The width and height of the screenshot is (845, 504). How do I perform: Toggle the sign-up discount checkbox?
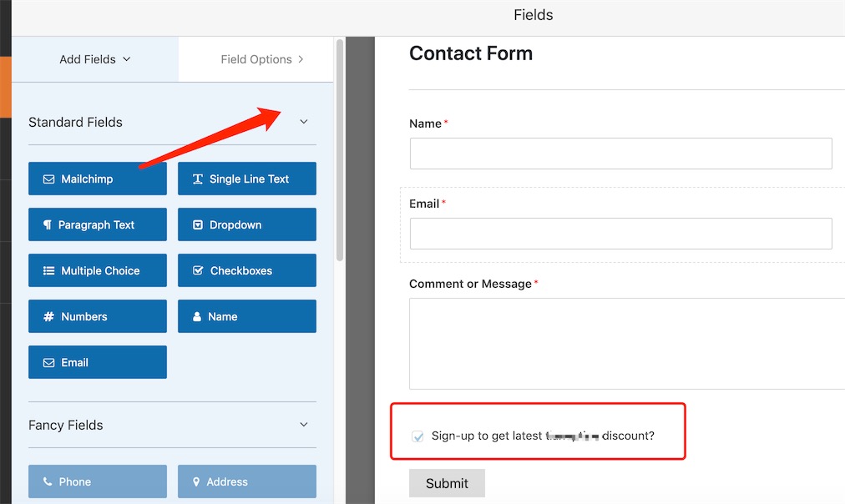point(417,436)
